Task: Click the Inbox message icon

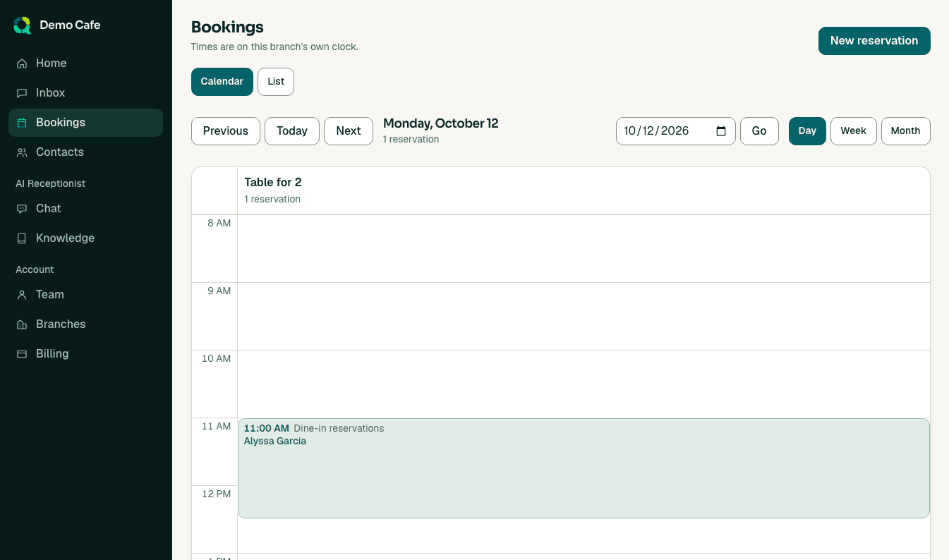Action: 22,93
